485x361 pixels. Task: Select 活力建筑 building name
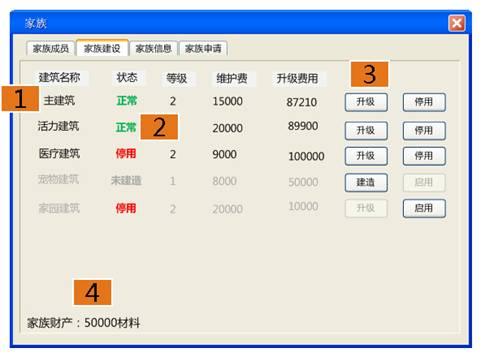click(58, 126)
